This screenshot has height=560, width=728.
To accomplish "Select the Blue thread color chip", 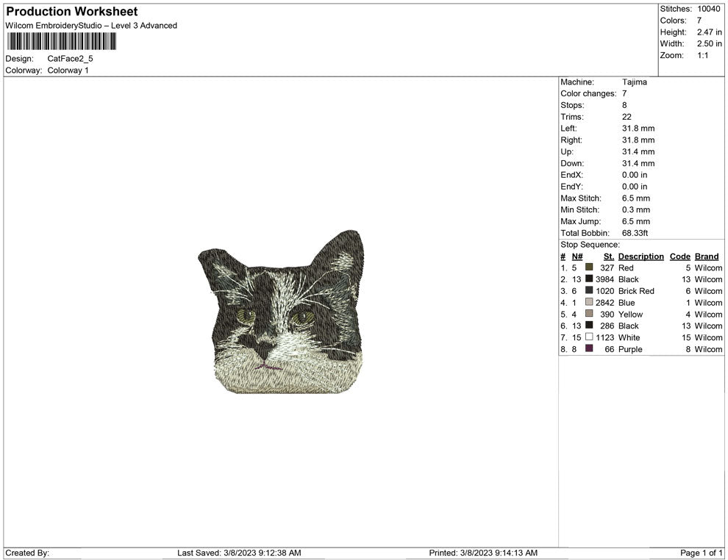I will pyautogui.click(x=588, y=303).
